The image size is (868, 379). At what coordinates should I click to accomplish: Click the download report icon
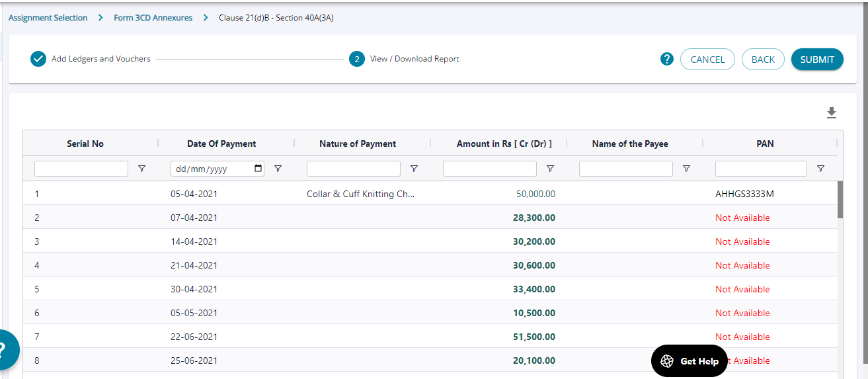tap(832, 113)
